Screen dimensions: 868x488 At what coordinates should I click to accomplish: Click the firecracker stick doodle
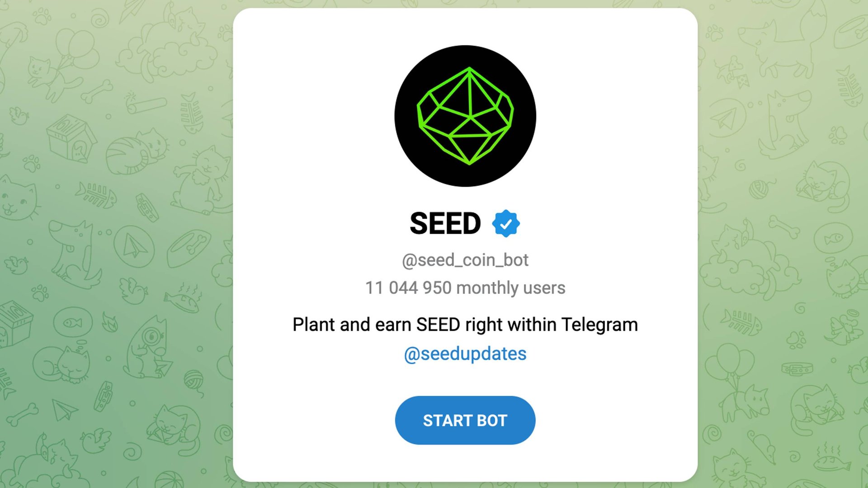click(145, 103)
